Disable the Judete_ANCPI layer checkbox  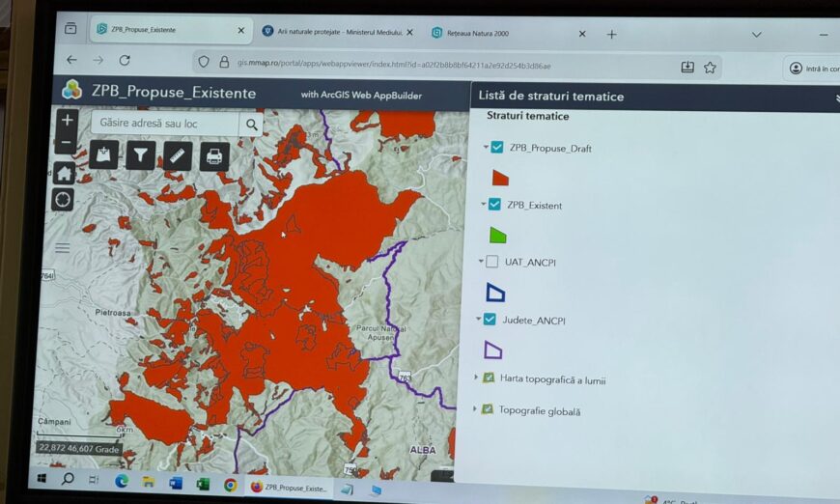pos(490,320)
